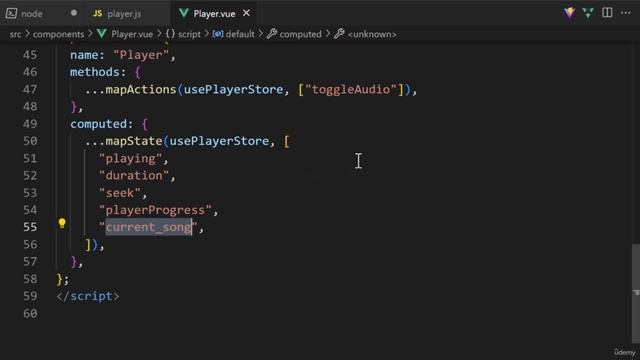This screenshot has width=640, height=360.
Task: Click the "duration" string on line 52
Action: 134,176
